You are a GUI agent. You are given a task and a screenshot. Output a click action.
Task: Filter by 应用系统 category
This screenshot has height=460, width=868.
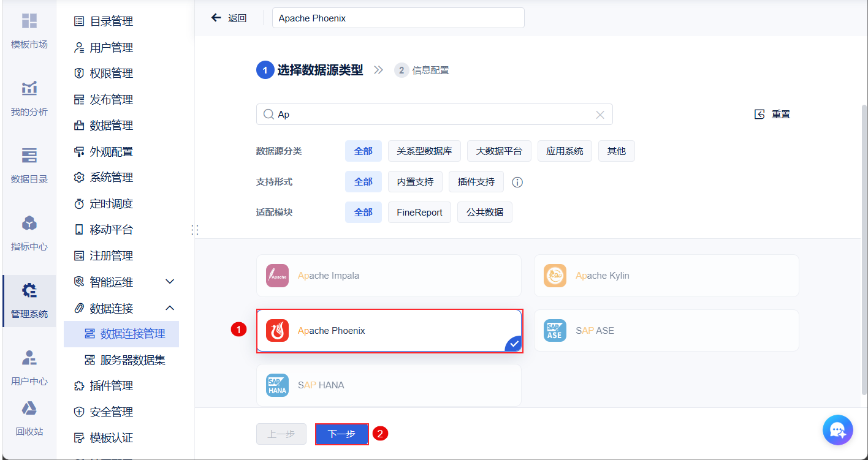point(565,151)
